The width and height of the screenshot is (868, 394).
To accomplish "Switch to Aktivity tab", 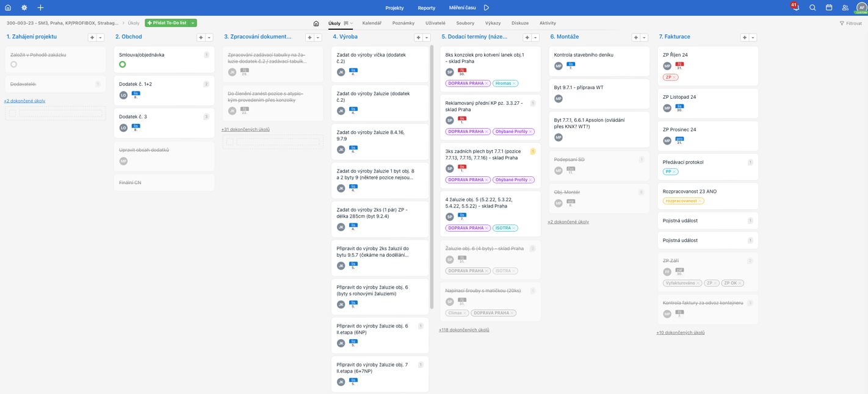I will 548,23.
